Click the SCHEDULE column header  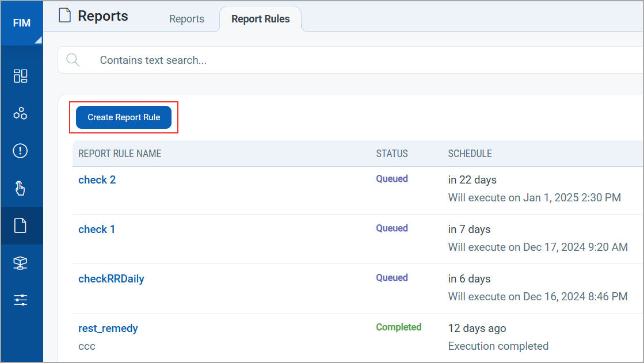[x=470, y=154]
